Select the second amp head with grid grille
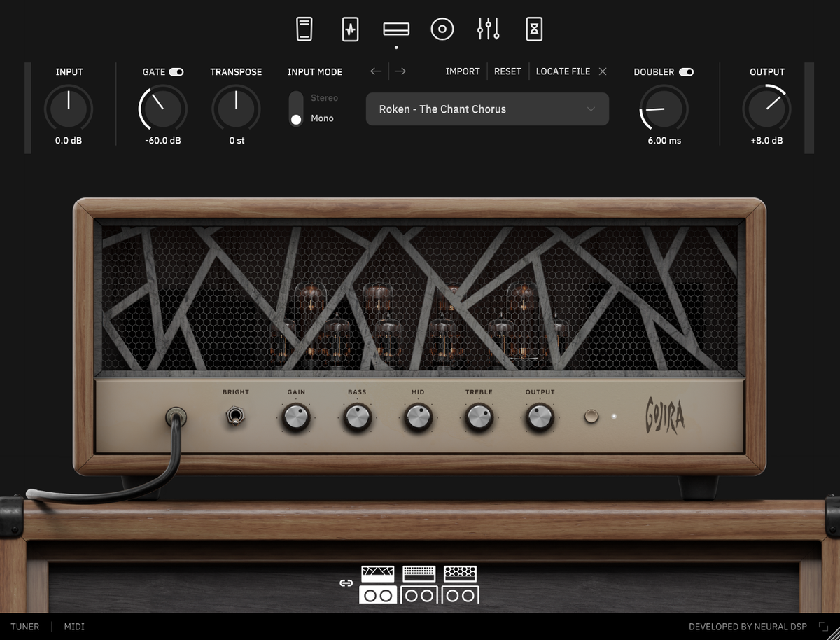 point(419,573)
